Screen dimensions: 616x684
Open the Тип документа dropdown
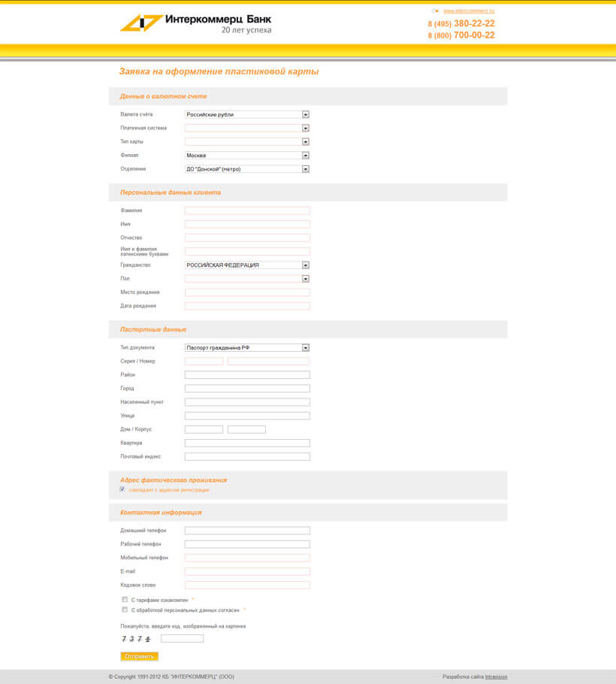pyautogui.click(x=247, y=348)
